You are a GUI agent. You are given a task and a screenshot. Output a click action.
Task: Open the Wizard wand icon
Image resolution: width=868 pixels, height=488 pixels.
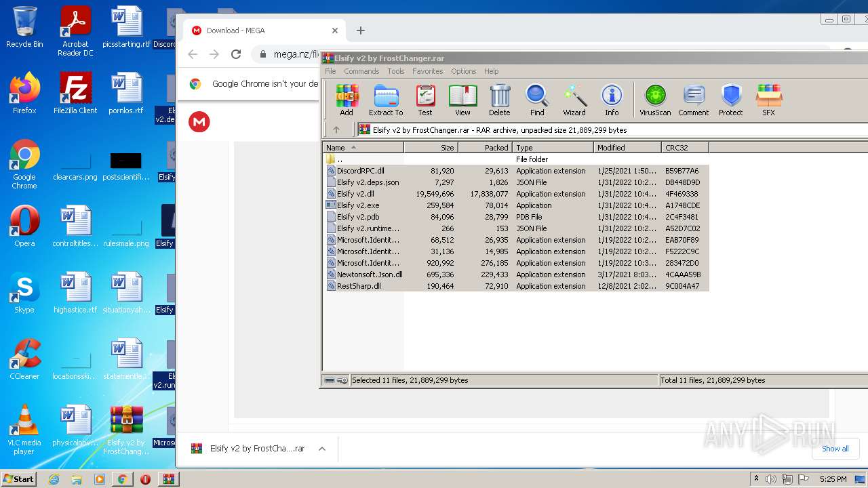coord(574,100)
